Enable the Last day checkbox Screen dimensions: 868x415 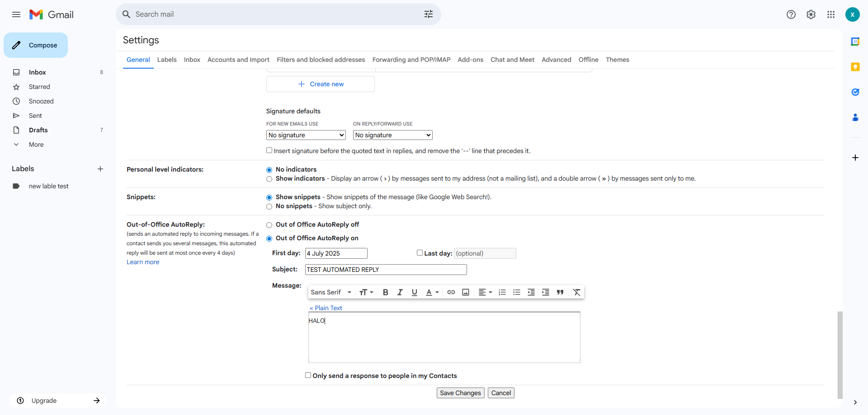click(420, 253)
